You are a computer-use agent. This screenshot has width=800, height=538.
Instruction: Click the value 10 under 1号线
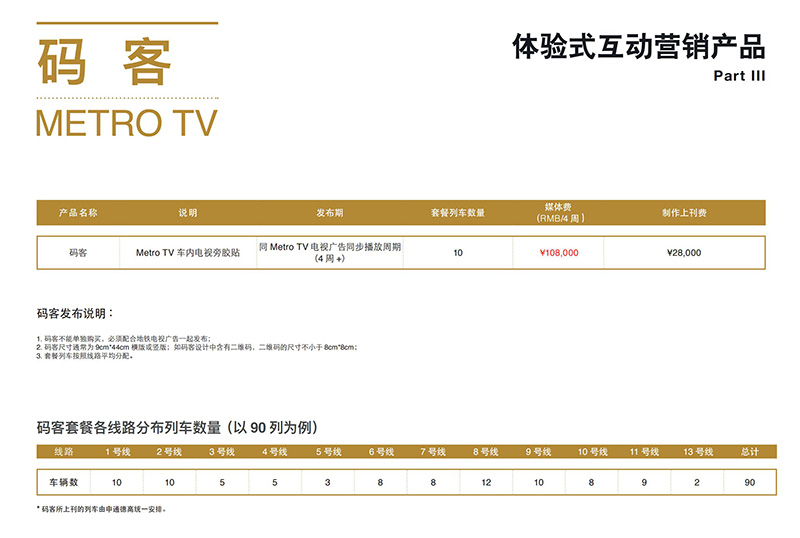(x=117, y=482)
